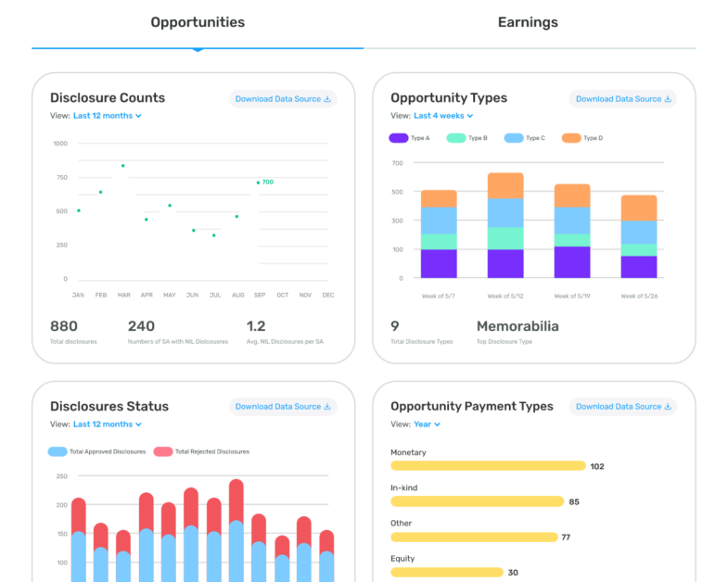Toggle Type A legend swatch
This screenshot has height=582, width=728.
(x=399, y=138)
